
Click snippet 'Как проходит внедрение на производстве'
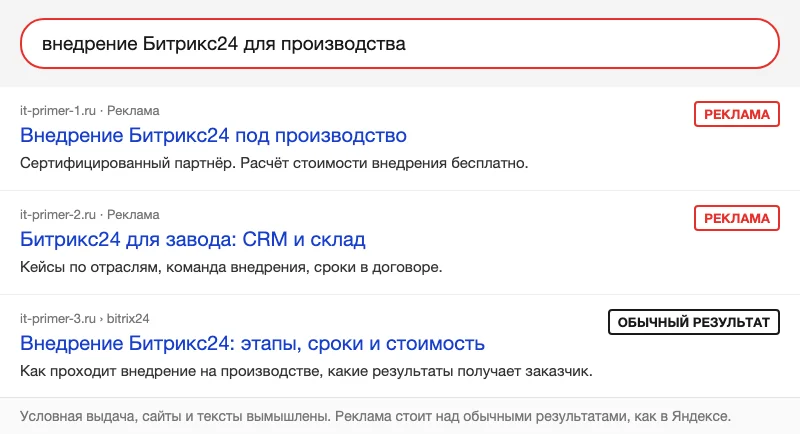coord(171,371)
